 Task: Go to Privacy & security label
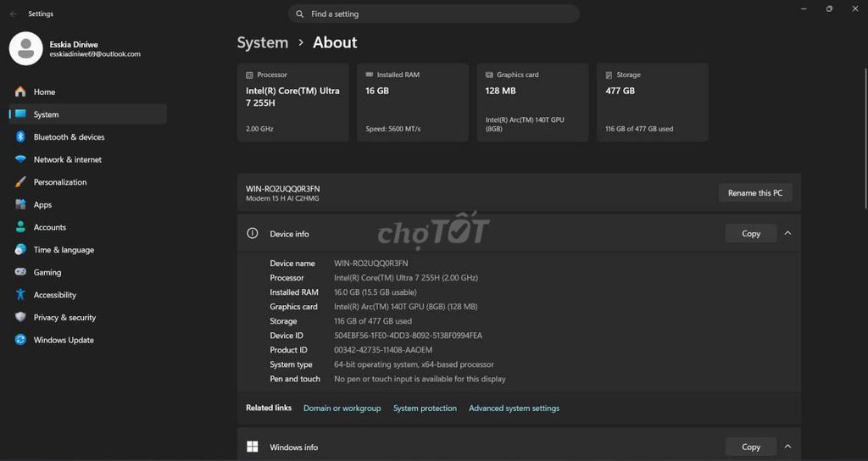point(64,317)
